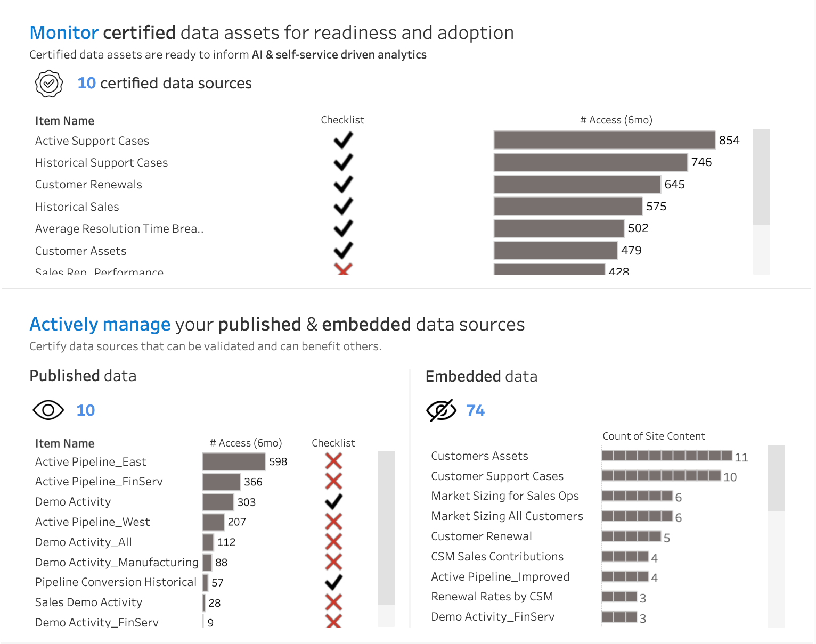Click the red X for Demo Activity_Manufacturing
The width and height of the screenshot is (816, 644).
[x=333, y=562]
